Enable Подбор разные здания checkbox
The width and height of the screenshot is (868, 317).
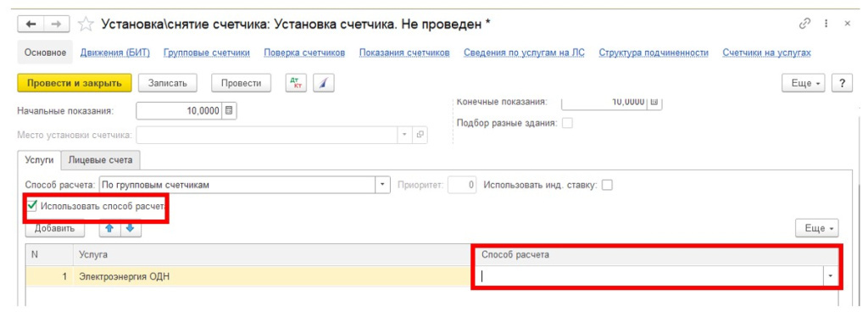(x=567, y=124)
